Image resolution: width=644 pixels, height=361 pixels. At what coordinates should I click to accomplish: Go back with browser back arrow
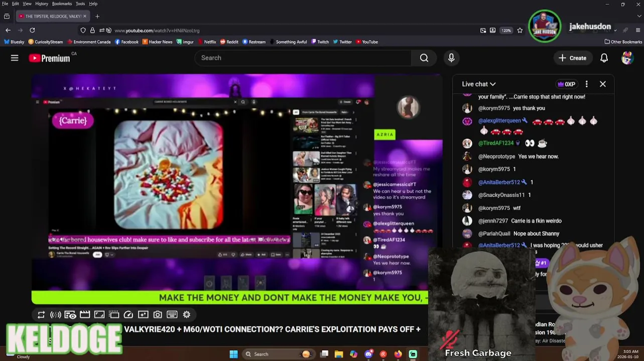pyautogui.click(x=8, y=31)
